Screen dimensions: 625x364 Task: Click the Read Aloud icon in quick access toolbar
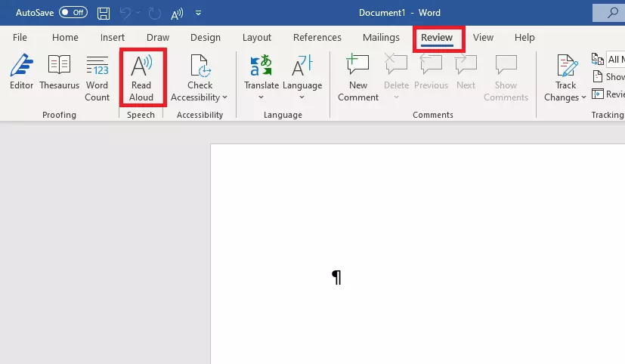pyautogui.click(x=178, y=13)
